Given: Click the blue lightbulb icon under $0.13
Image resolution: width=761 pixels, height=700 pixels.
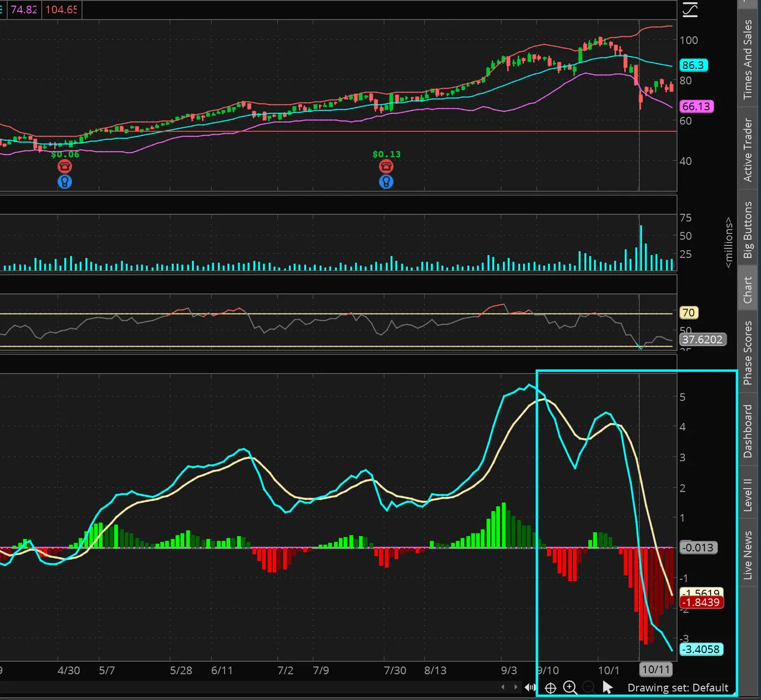Looking at the screenshot, I should click(x=386, y=182).
